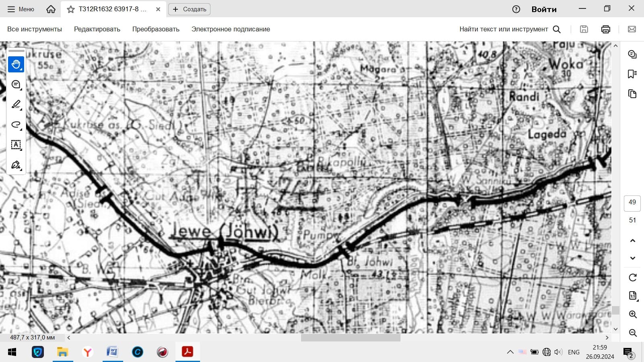Screen dimensions: 644x362
Task: Zoom out of the document
Action: pyautogui.click(x=632, y=333)
